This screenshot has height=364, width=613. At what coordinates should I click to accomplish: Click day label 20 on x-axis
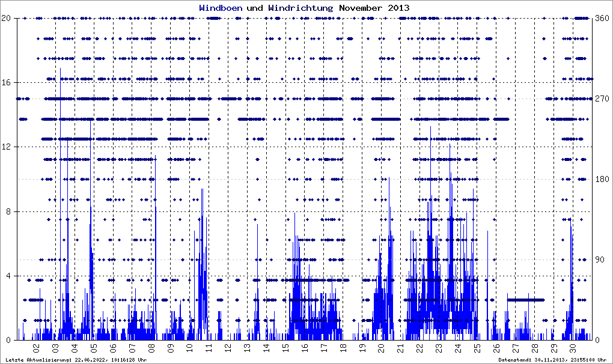381,348
